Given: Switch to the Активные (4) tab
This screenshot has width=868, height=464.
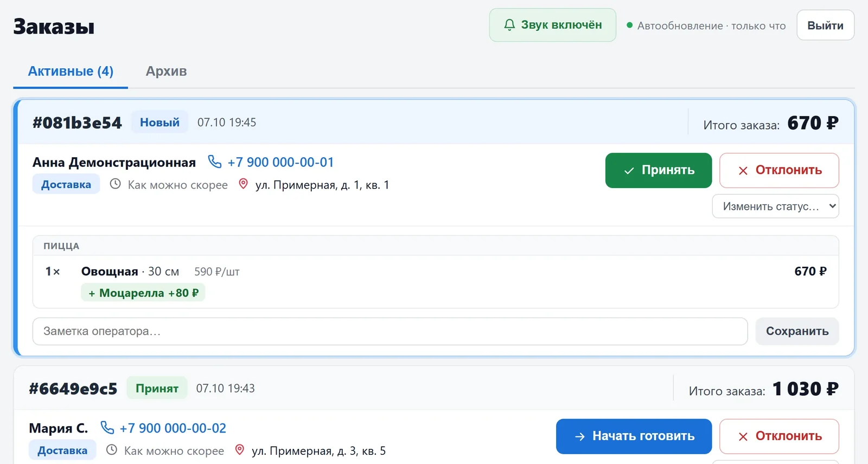Looking at the screenshot, I should click(x=71, y=71).
